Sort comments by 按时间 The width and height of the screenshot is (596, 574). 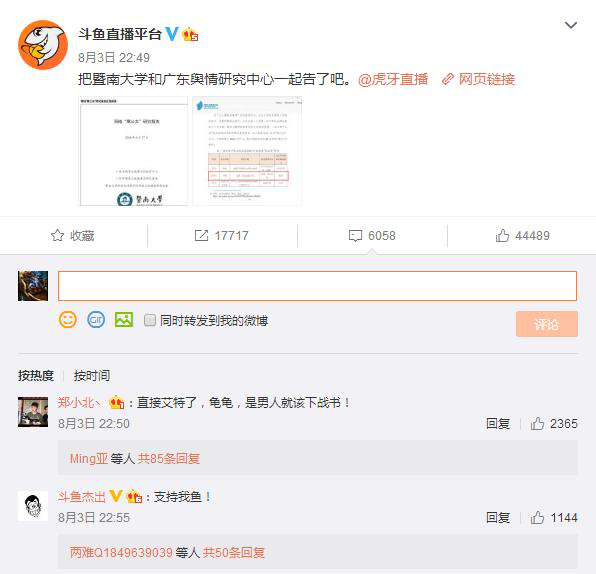(92, 376)
